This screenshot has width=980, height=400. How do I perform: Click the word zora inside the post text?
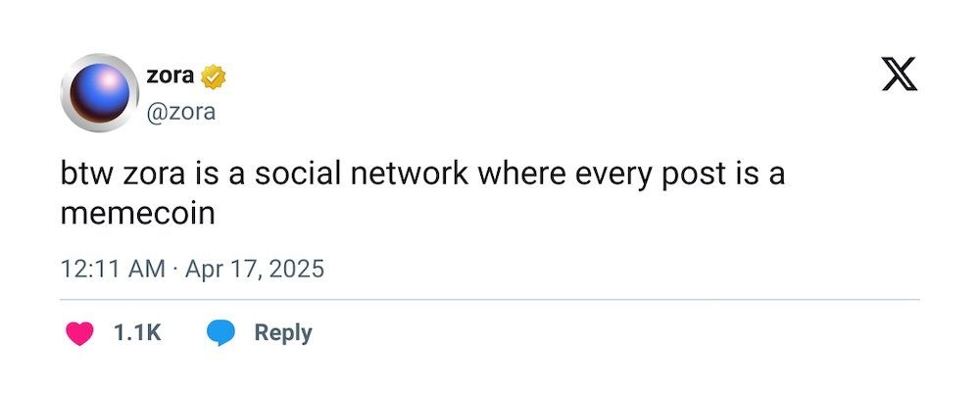click(154, 176)
